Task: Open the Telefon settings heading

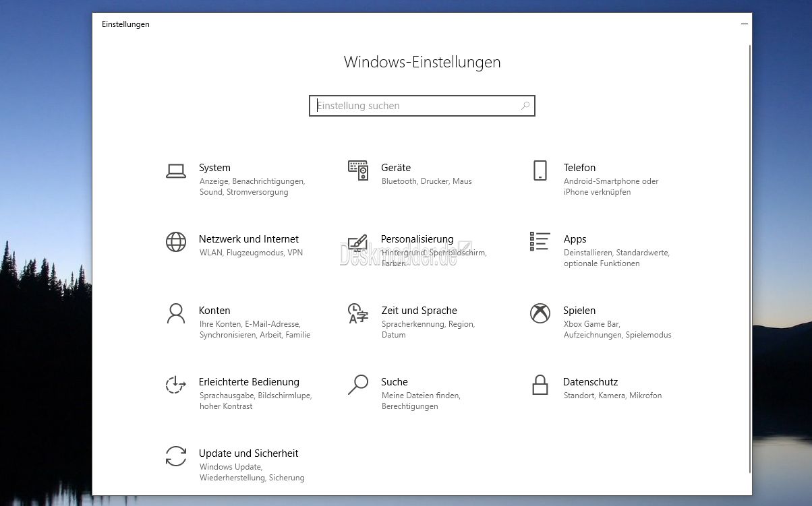Action: (x=579, y=168)
